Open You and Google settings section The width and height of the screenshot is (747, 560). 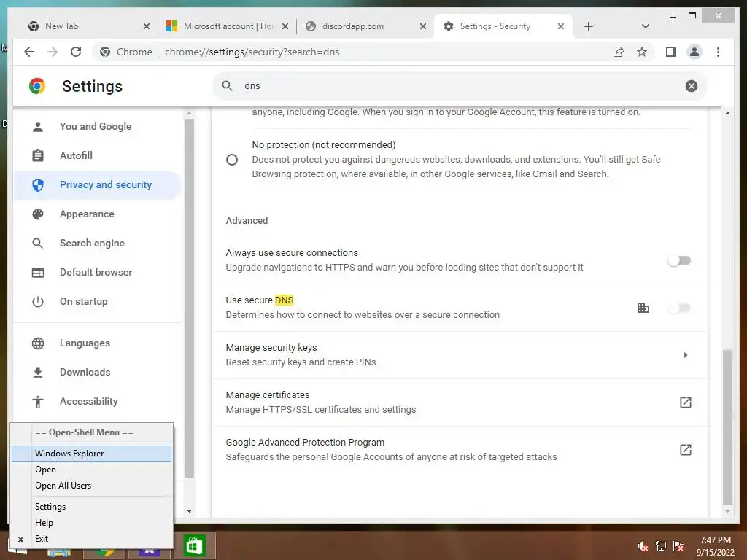coord(97,126)
